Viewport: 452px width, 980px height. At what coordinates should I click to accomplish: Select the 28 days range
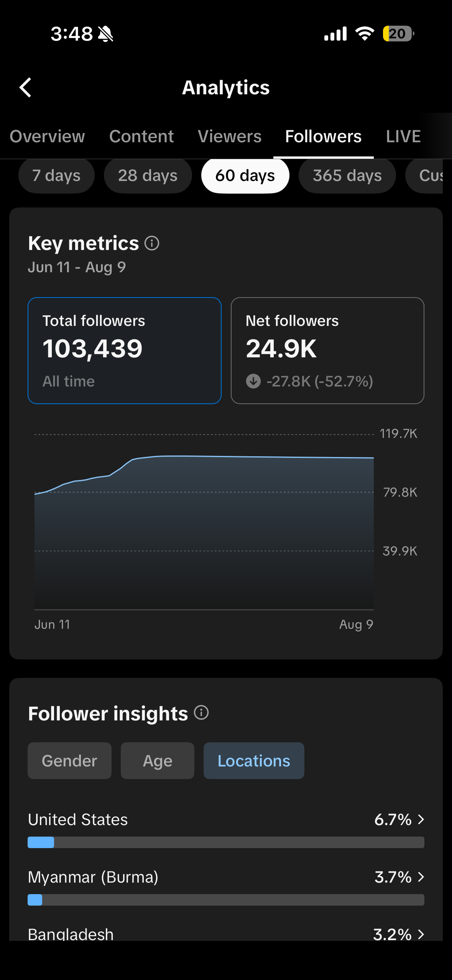click(x=148, y=176)
